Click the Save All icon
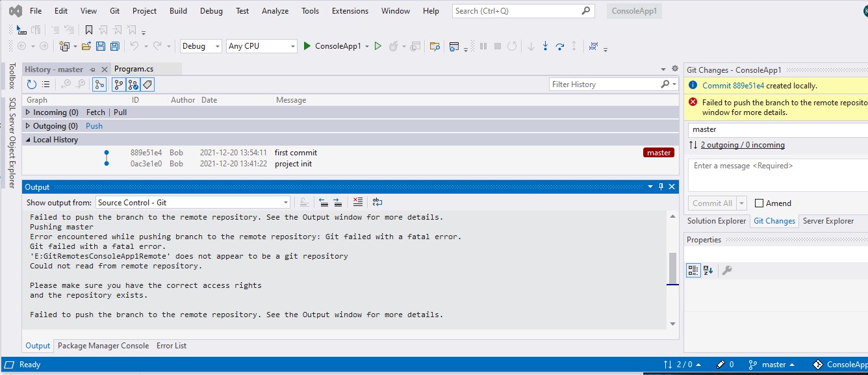 tap(114, 46)
